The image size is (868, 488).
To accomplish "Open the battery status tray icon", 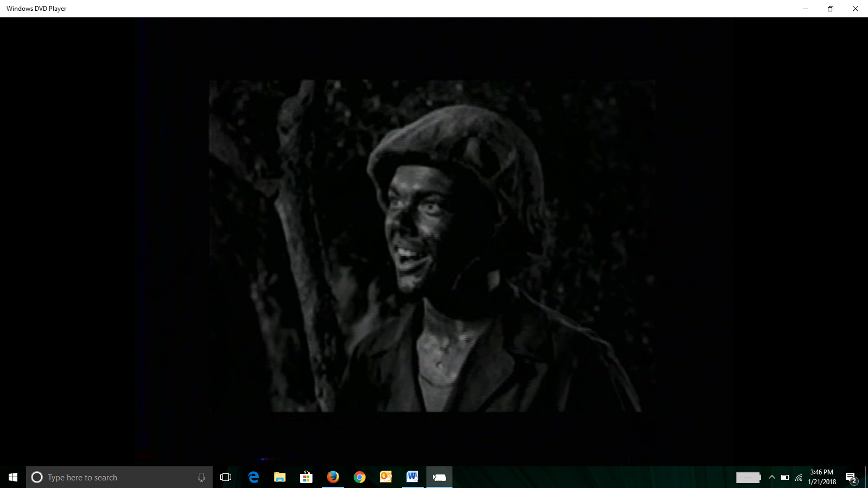I will click(785, 477).
